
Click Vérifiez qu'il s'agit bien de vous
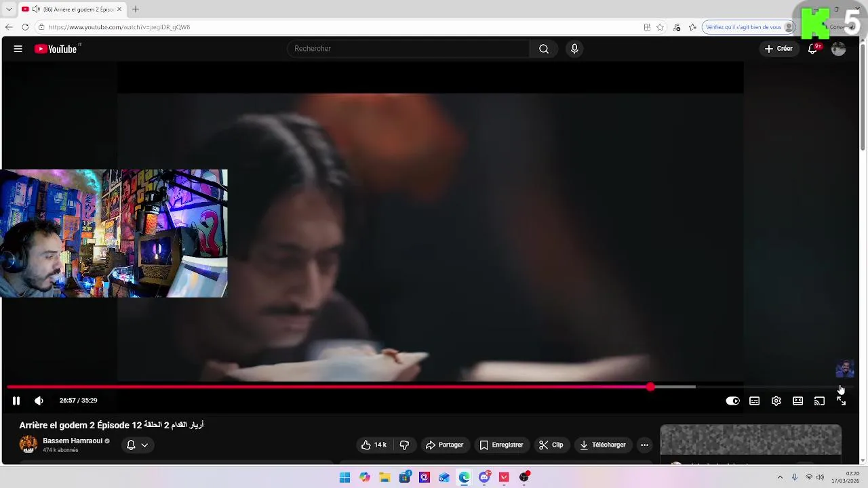pyautogui.click(x=749, y=27)
